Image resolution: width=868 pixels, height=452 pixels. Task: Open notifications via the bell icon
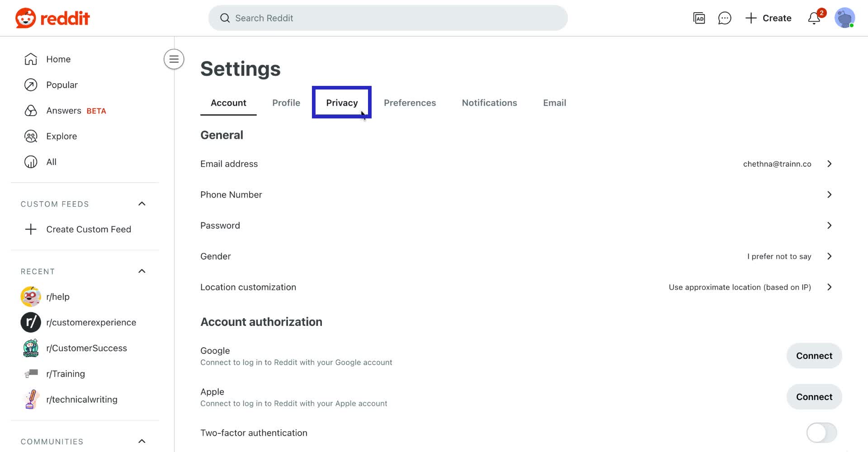click(x=813, y=18)
